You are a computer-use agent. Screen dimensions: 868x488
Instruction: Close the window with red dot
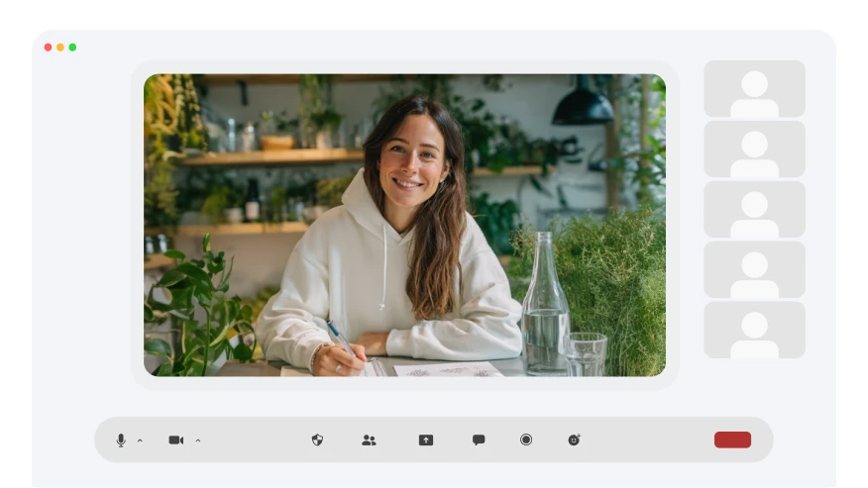point(48,48)
